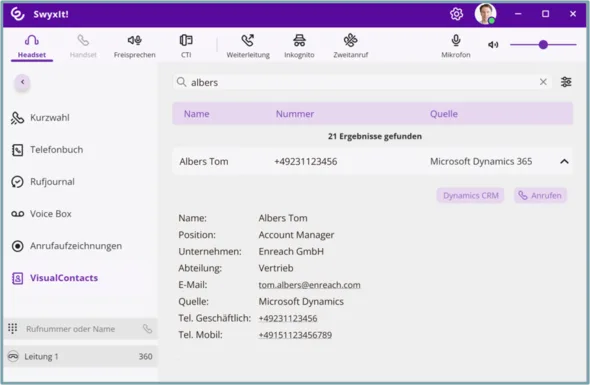Click the dialpad grid icon
This screenshot has height=385, width=590.
(x=12, y=329)
